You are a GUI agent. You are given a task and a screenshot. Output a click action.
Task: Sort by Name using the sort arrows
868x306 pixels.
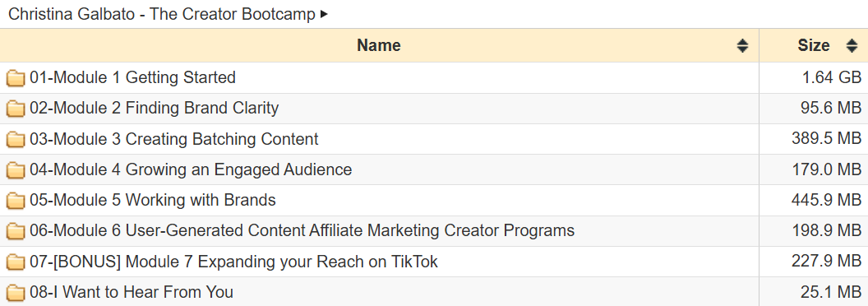(742, 46)
